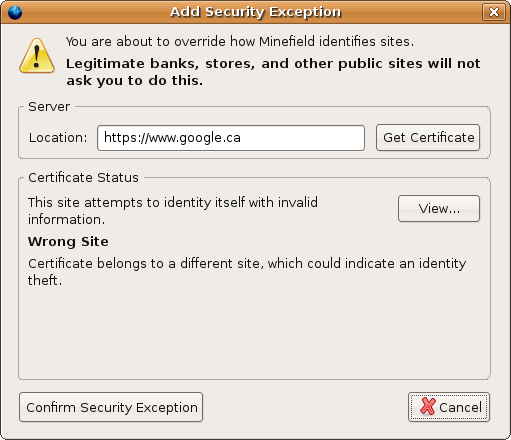Click the red X icon beside Cancel
Image resolution: width=511 pixels, height=440 pixels.
[428, 406]
